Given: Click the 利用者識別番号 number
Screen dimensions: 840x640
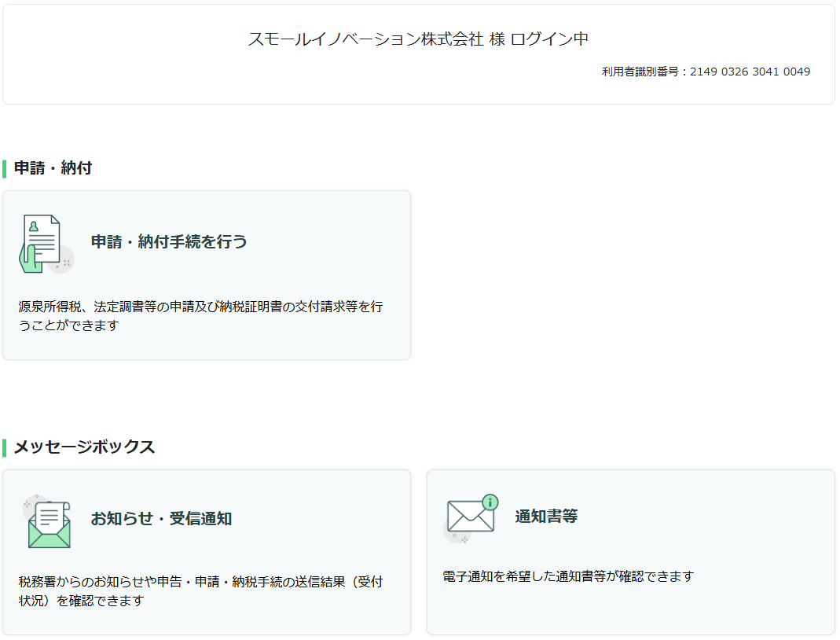Looking at the screenshot, I should pyautogui.click(x=750, y=72).
